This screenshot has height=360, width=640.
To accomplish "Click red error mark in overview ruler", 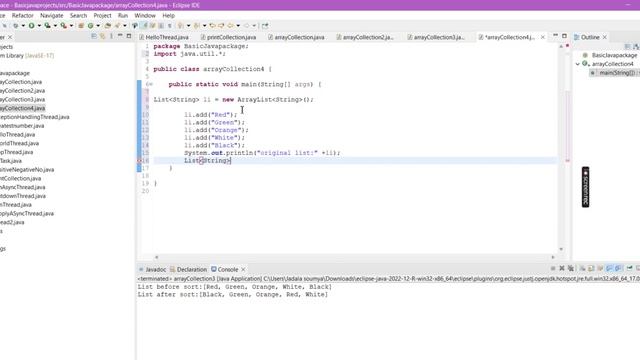I will coord(567,161).
